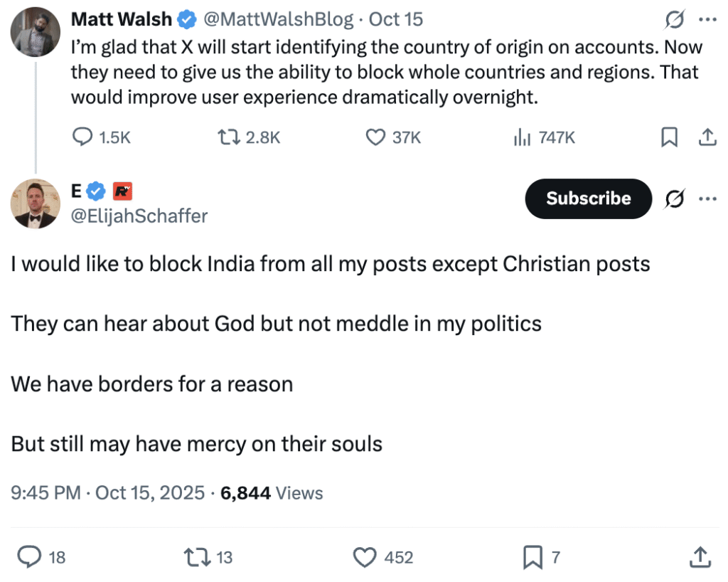Image resolution: width=728 pixels, height=582 pixels.
Task: Open more options on Matt Walsh's post
Action: pos(707,21)
